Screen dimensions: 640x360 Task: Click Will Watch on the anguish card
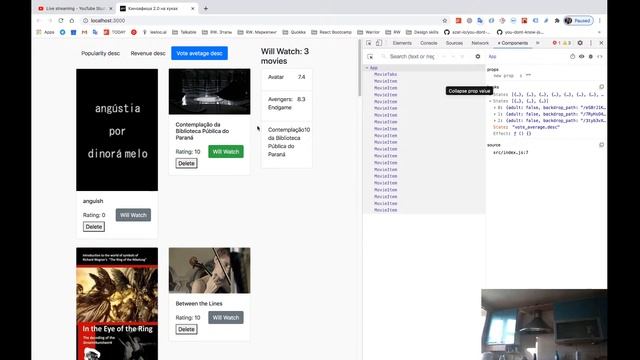coord(133,215)
